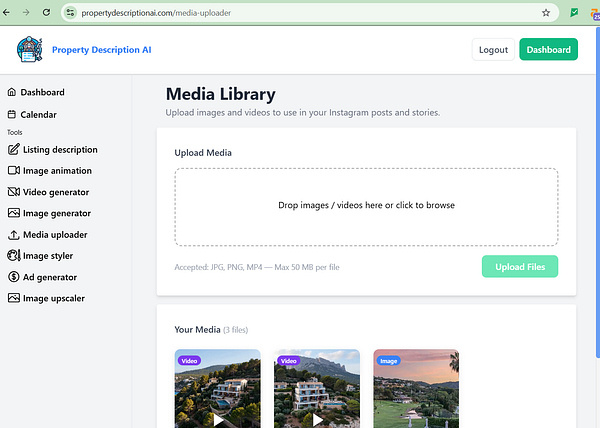Viewport: 600px width, 428px height.
Task: Open the Image upscaler tool
Action: 54,298
